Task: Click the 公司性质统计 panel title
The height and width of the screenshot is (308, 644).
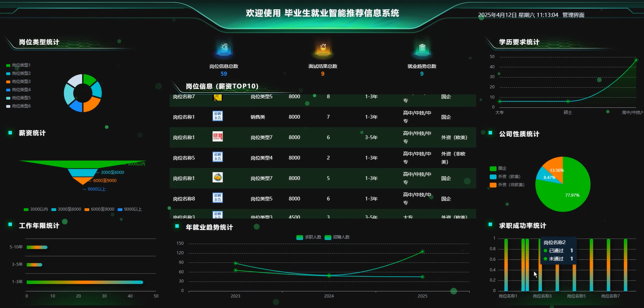Action: [519, 134]
